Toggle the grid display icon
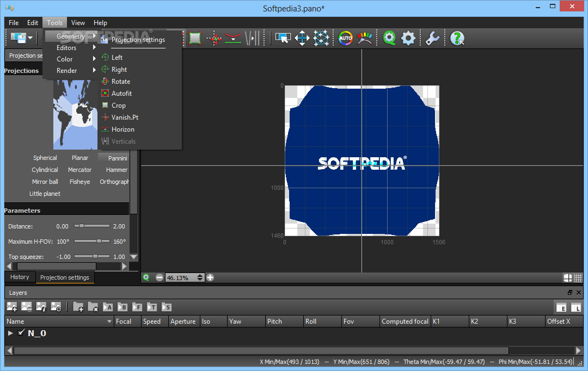Viewport: 588px width, 371px height. [578, 277]
